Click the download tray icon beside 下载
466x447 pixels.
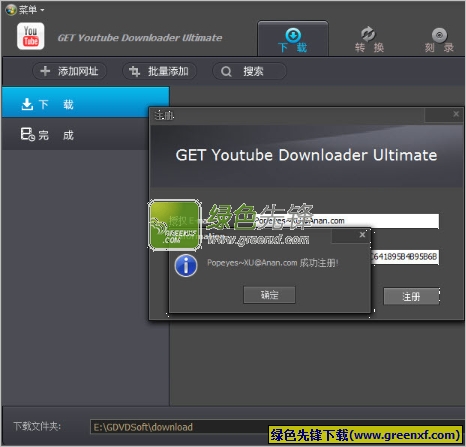[x=27, y=104]
